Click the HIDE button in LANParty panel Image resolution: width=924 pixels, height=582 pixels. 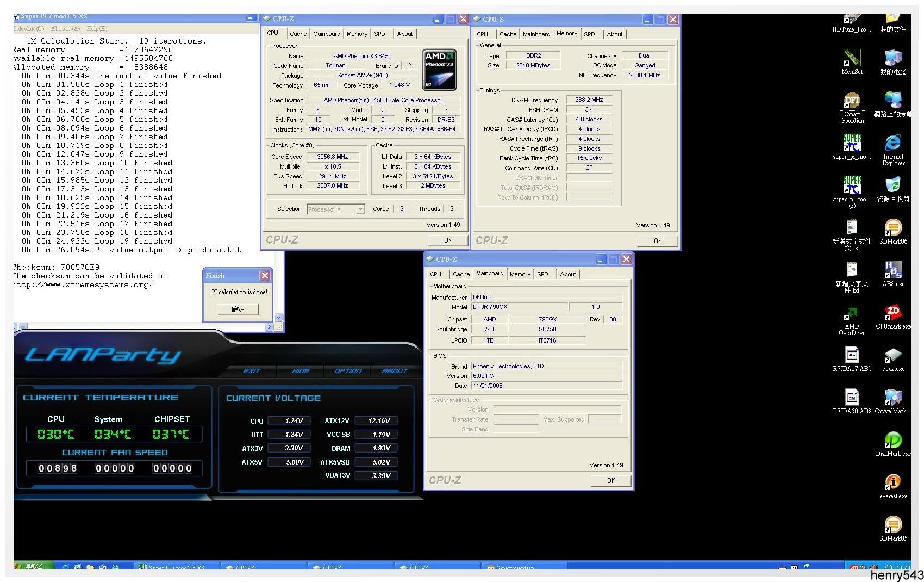[301, 371]
